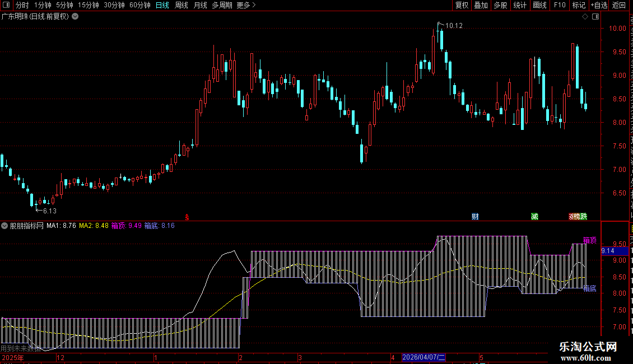Image resolution: width=633 pixels, height=364 pixels.
Task: Select the 5分钟 period
Action: pos(64,5)
